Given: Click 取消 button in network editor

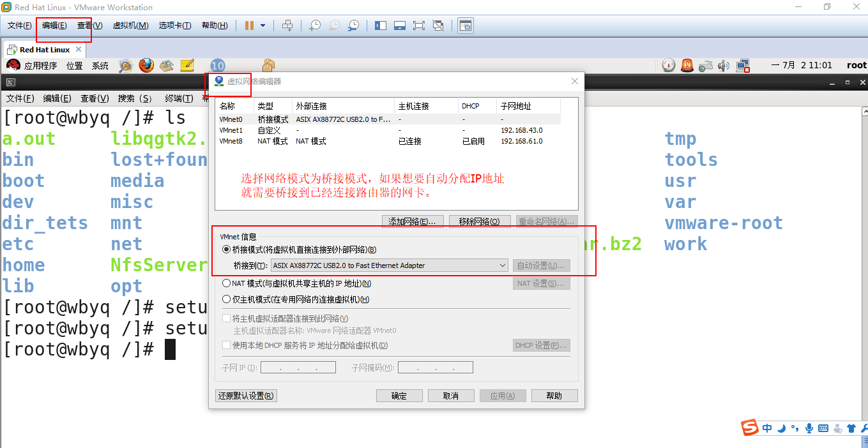Looking at the screenshot, I should point(451,396).
